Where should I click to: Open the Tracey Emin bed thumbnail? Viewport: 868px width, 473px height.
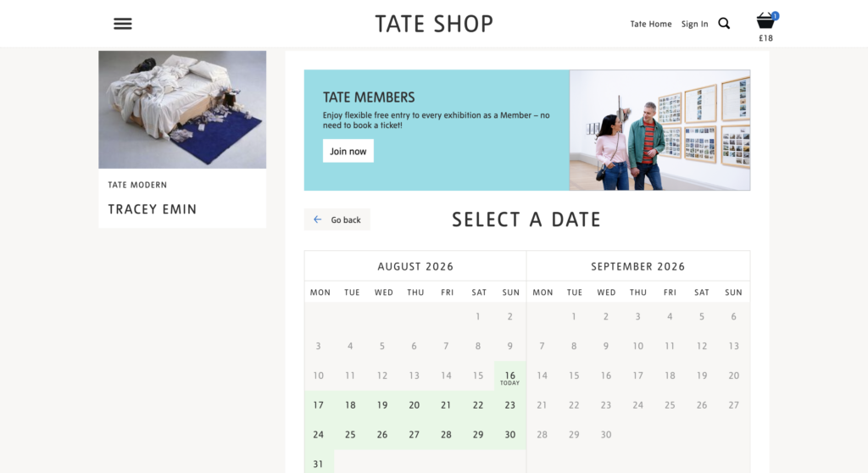coord(182,109)
